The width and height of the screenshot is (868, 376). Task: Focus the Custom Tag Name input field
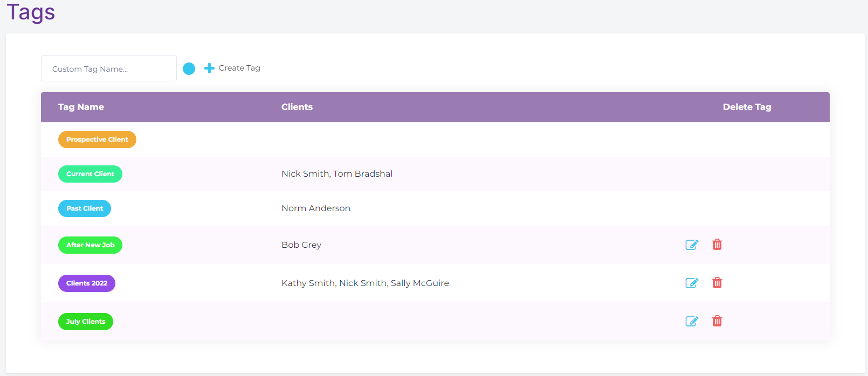[109, 68]
